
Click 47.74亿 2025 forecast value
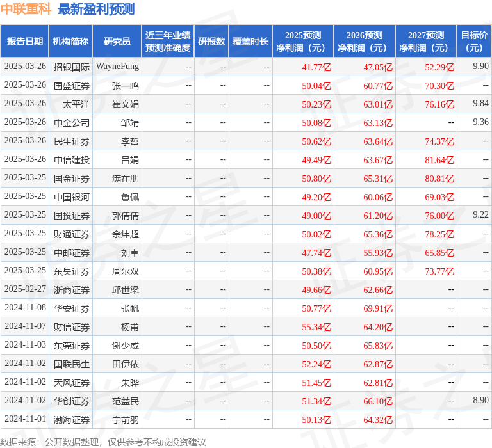316,253
